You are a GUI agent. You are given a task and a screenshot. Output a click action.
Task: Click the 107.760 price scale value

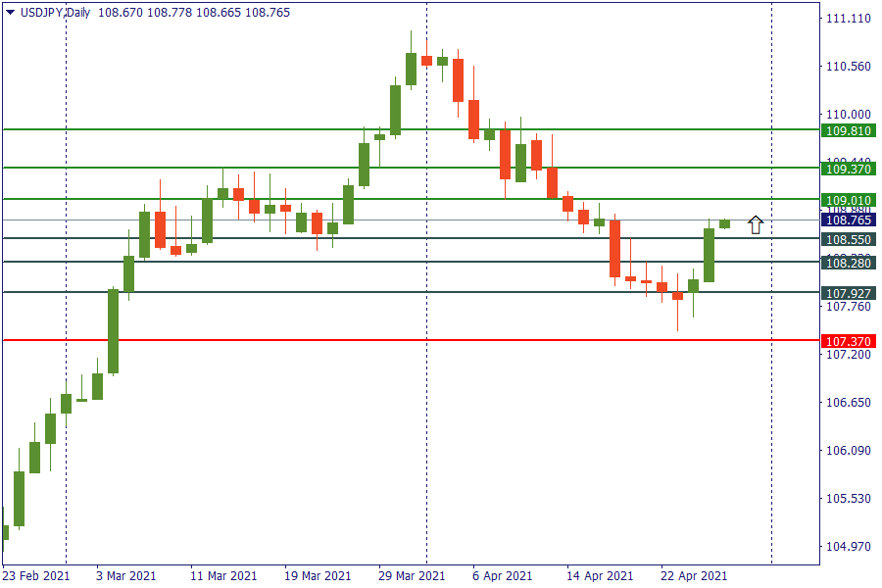pyautogui.click(x=849, y=306)
